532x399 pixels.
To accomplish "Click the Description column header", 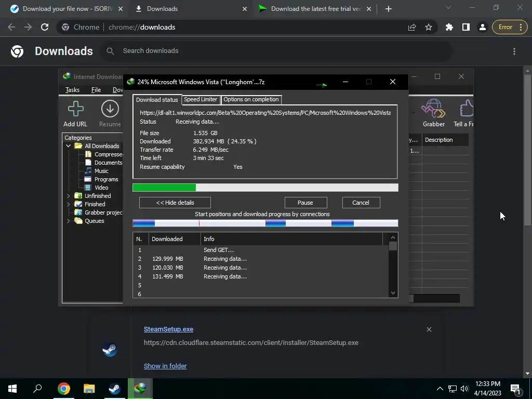I will point(445,140).
